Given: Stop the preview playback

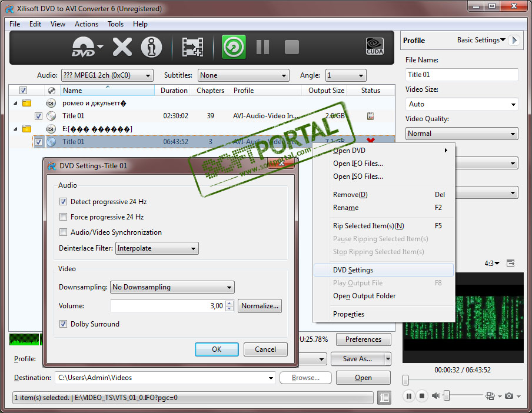Looking at the screenshot, I should coord(422,396).
